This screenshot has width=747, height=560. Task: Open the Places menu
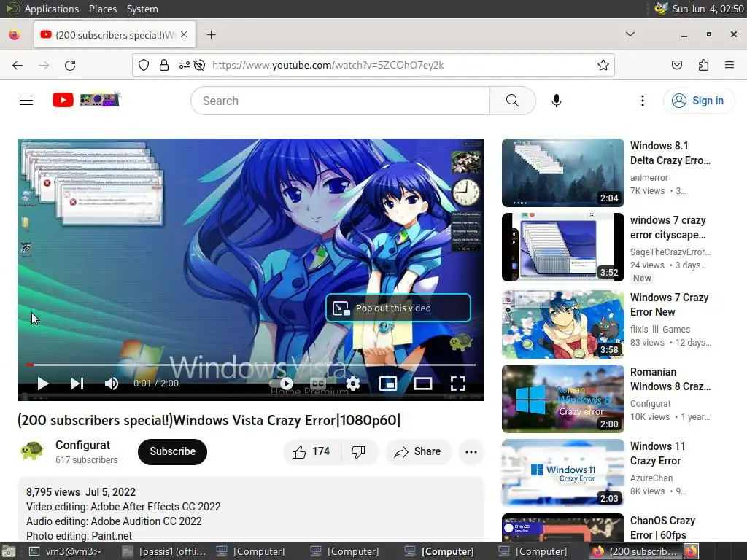tap(102, 9)
